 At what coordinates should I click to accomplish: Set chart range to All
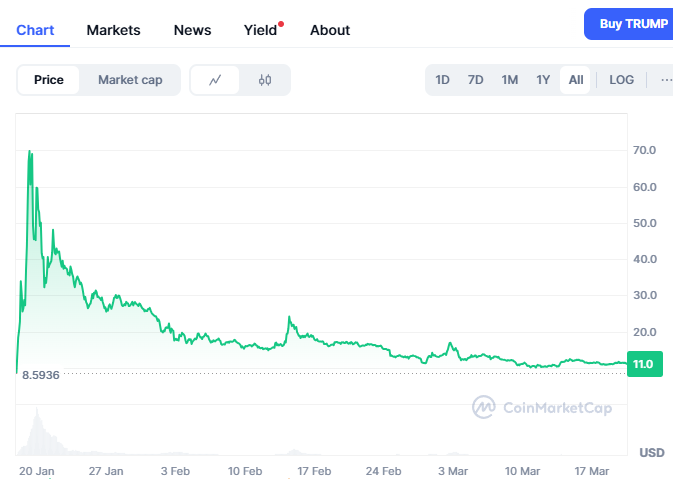tap(576, 80)
